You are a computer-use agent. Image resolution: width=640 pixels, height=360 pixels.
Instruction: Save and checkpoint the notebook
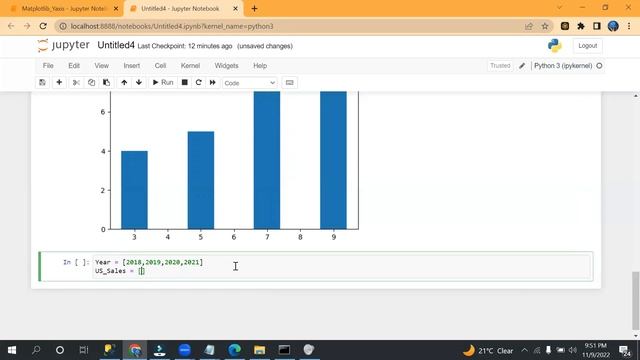coord(42,82)
